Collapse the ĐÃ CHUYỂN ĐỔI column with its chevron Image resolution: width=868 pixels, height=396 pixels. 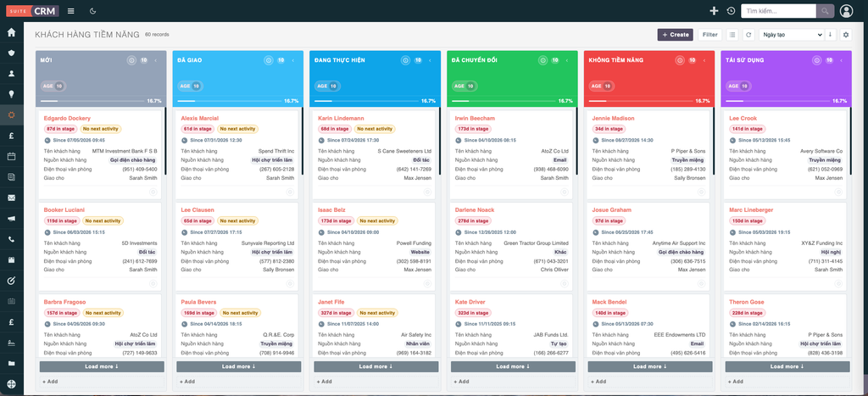567,60
